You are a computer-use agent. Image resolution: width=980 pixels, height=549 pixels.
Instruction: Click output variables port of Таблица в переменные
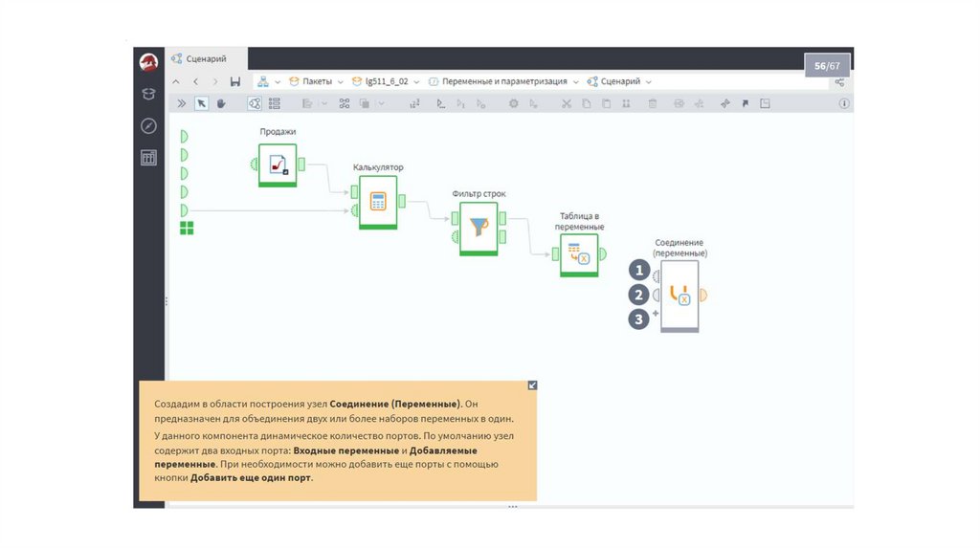pos(603,253)
